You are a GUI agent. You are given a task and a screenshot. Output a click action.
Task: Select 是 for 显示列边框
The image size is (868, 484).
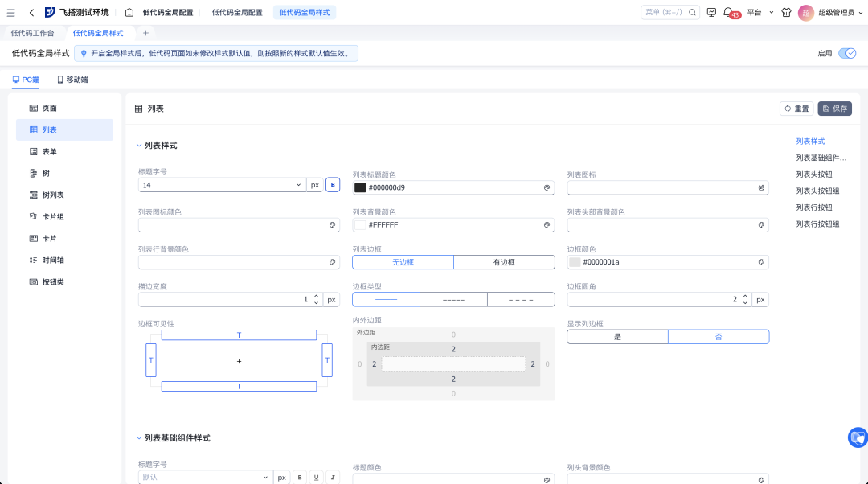617,337
